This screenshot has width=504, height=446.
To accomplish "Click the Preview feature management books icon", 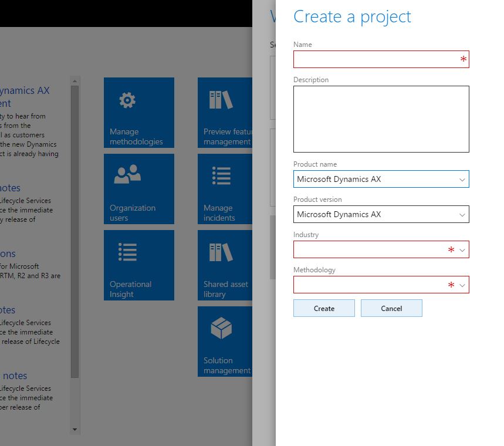I will pyautogui.click(x=221, y=100).
